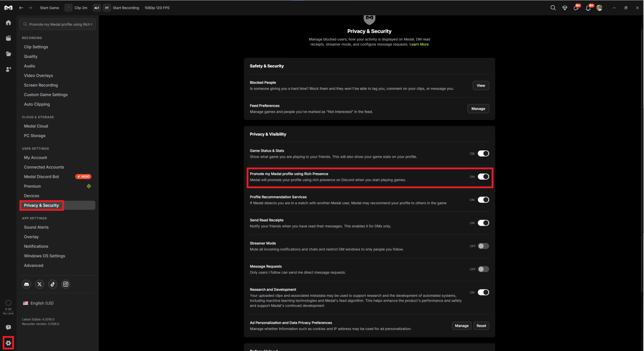Open Medal Discord Bot settings
Viewport: 644px width, 351px height.
point(41,177)
